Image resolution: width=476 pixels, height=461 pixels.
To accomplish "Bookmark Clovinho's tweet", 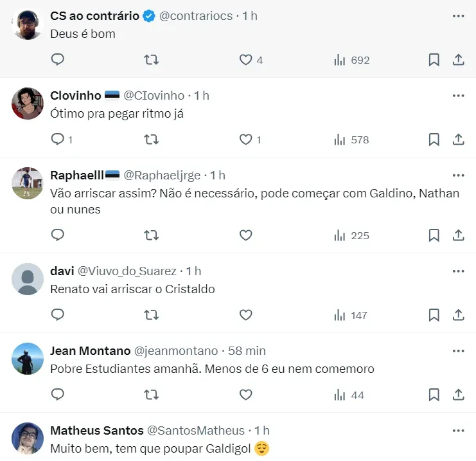I will pyautogui.click(x=434, y=140).
